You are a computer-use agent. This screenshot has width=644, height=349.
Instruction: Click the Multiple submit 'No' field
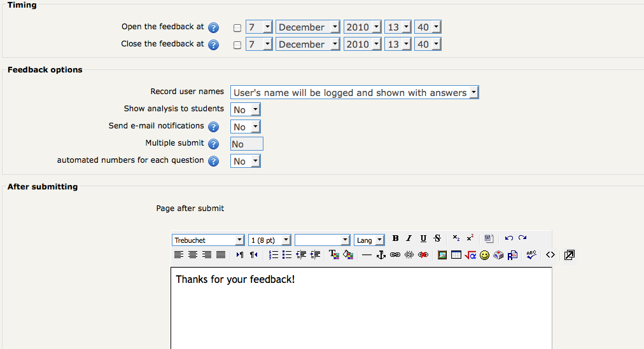[246, 144]
